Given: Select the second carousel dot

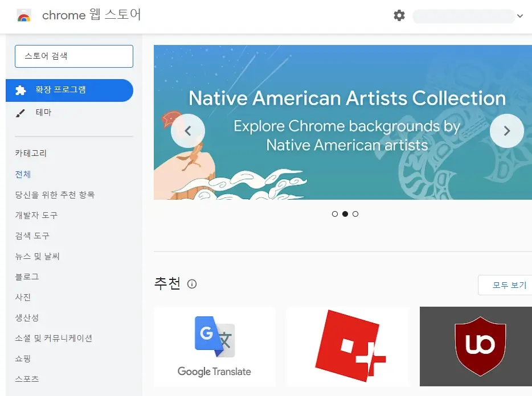Looking at the screenshot, I should 345,214.
